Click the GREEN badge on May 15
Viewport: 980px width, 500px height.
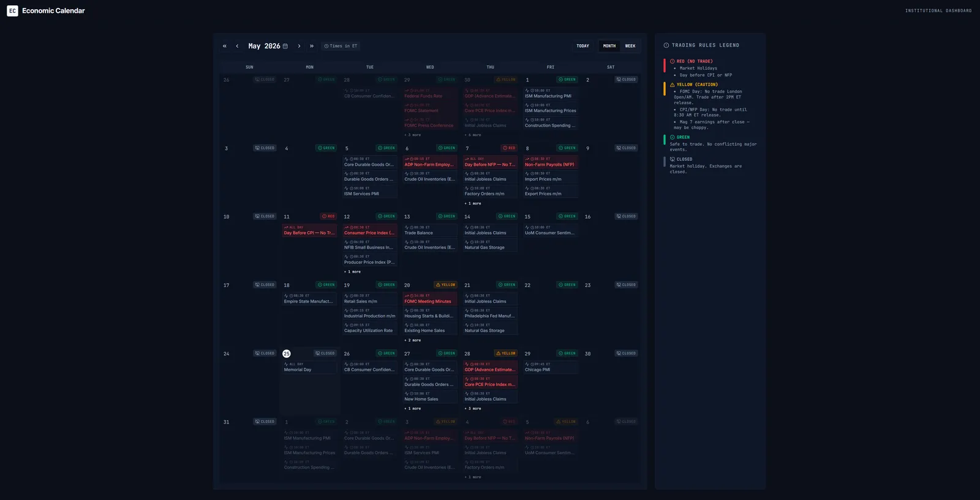tap(567, 216)
